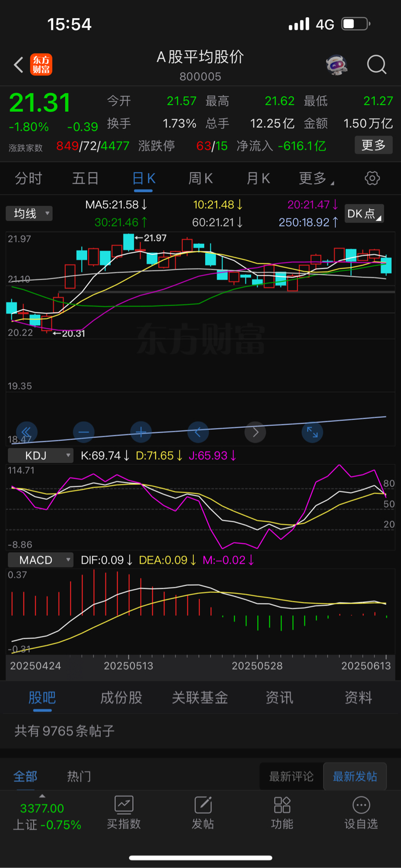Zoom in chart with plus button
The image size is (401, 868).
(x=141, y=432)
